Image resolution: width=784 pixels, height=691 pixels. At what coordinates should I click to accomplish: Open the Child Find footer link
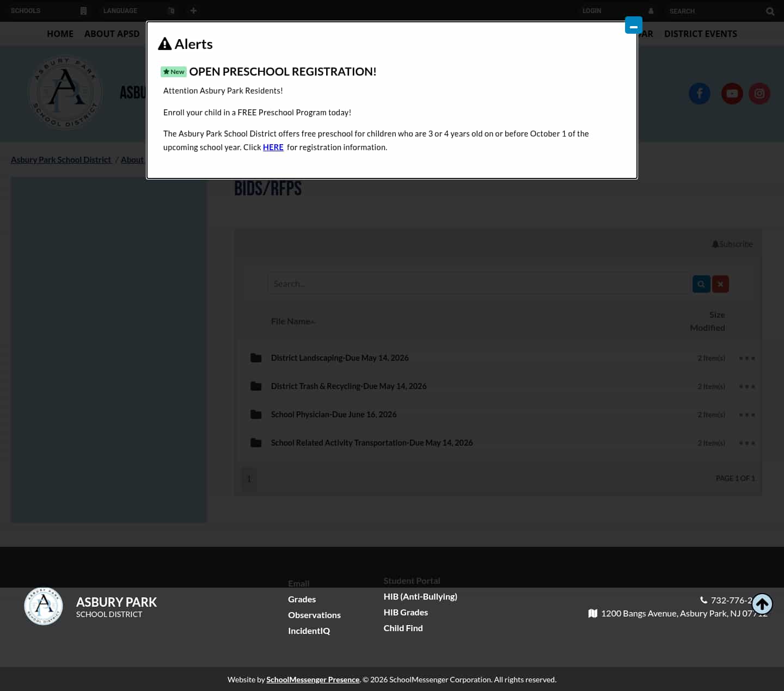403,628
